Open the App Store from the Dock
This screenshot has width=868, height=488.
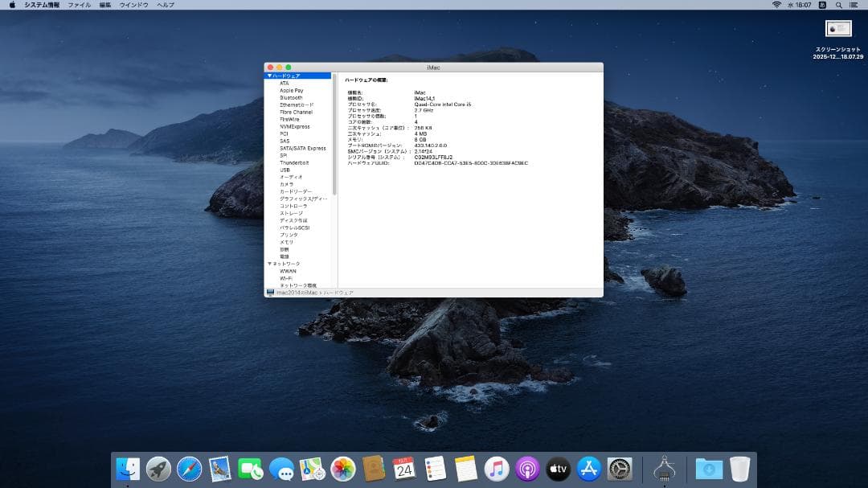pyautogui.click(x=589, y=468)
